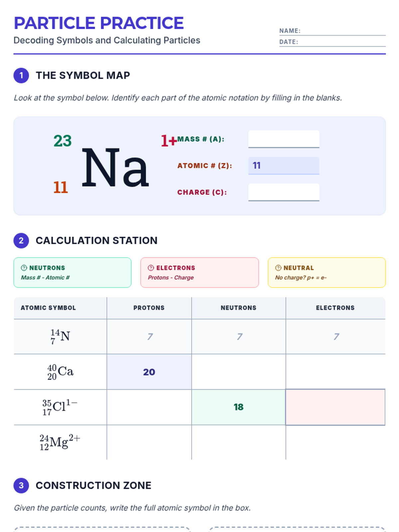Select the neutrons cell for Calcium row

(x=238, y=372)
